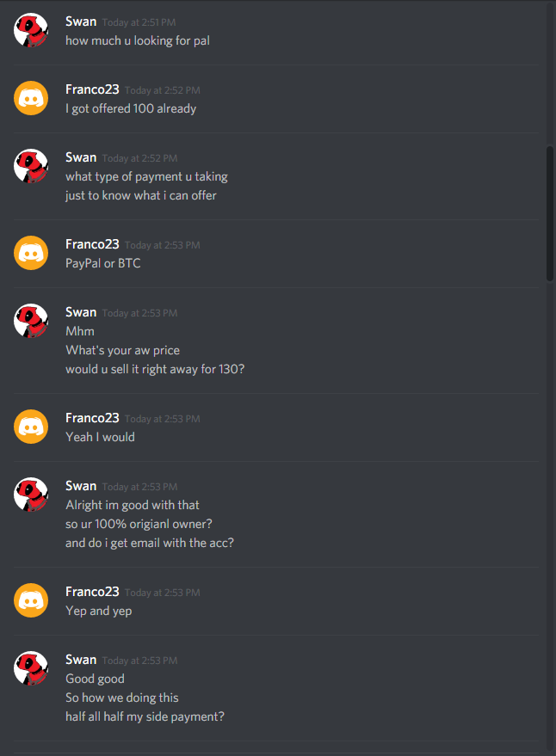Open Franco23's profile from 'PayPal or BTC' username
This screenshot has height=756, width=556.
92,244
